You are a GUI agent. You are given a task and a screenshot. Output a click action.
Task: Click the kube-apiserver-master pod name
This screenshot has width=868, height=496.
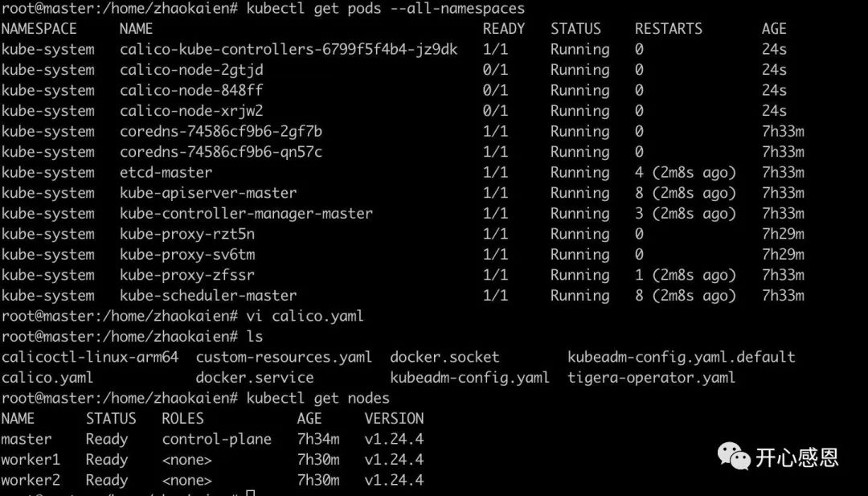208,193
